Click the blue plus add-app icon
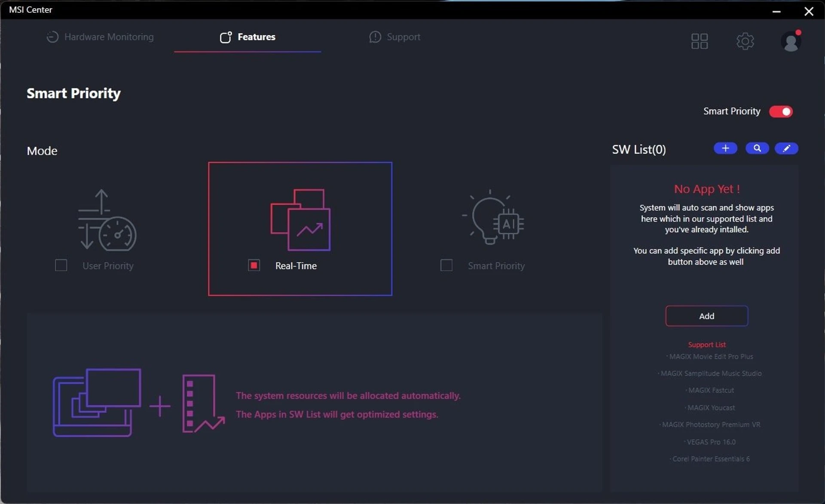This screenshot has width=825, height=504. [x=725, y=149]
